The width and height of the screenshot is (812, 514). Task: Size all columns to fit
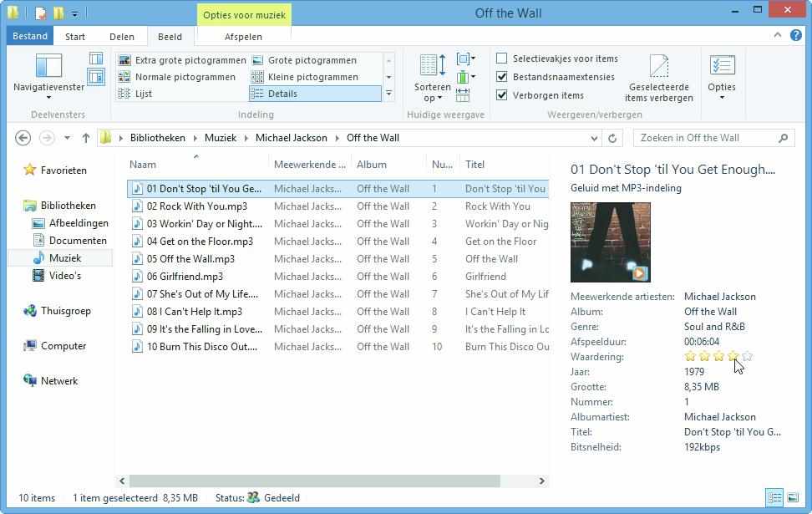[463, 94]
